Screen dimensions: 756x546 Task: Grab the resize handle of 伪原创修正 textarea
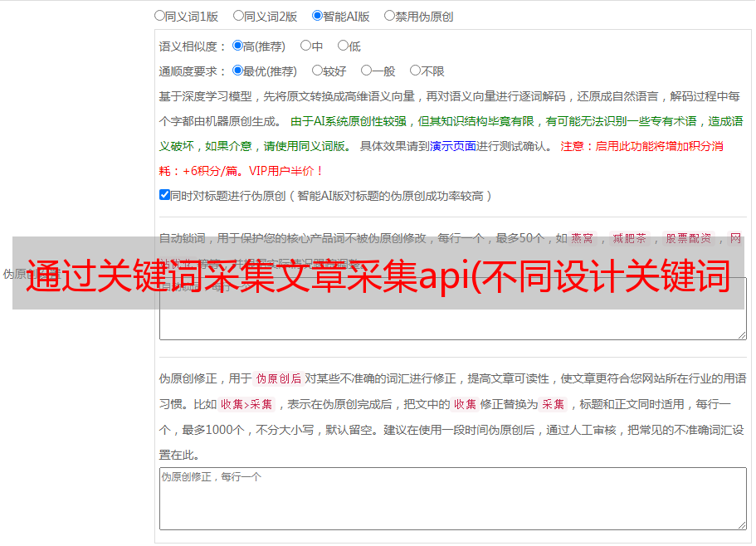[x=742, y=525]
